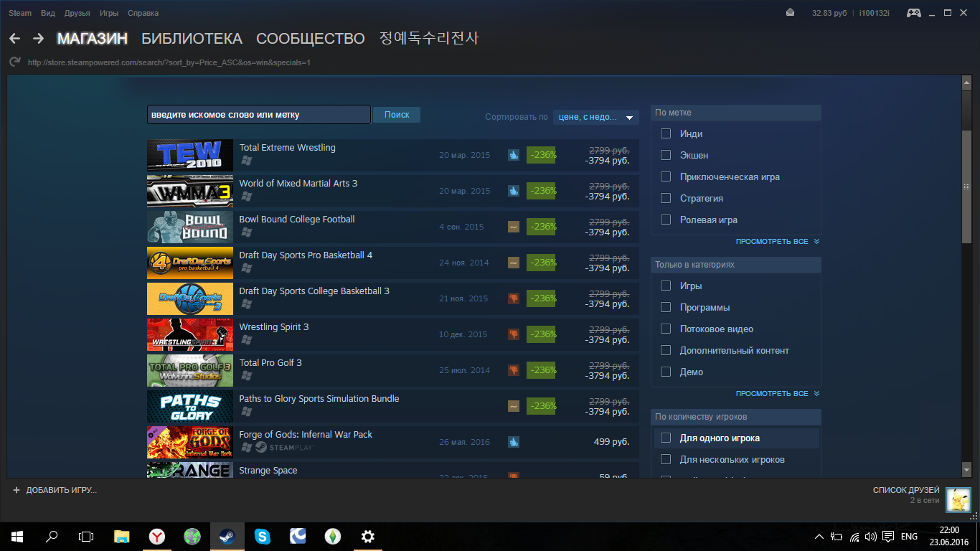Tick the Программы category checkbox

tap(666, 308)
